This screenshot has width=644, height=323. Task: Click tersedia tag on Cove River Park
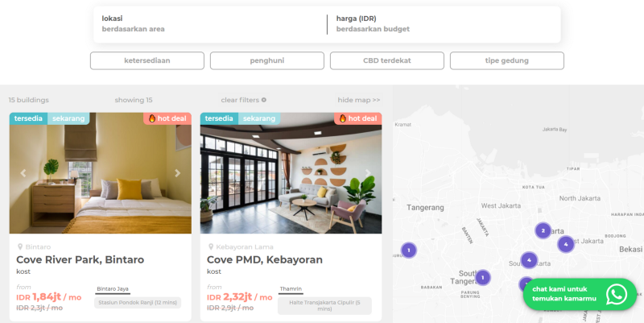click(28, 118)
